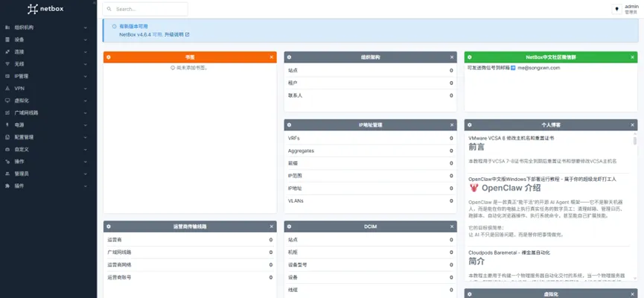Screen dimensions: 644x298
Task: Expand the 配置管理 sidebar menu chevron
Action: pyautogui.click(x=86, y=137)
